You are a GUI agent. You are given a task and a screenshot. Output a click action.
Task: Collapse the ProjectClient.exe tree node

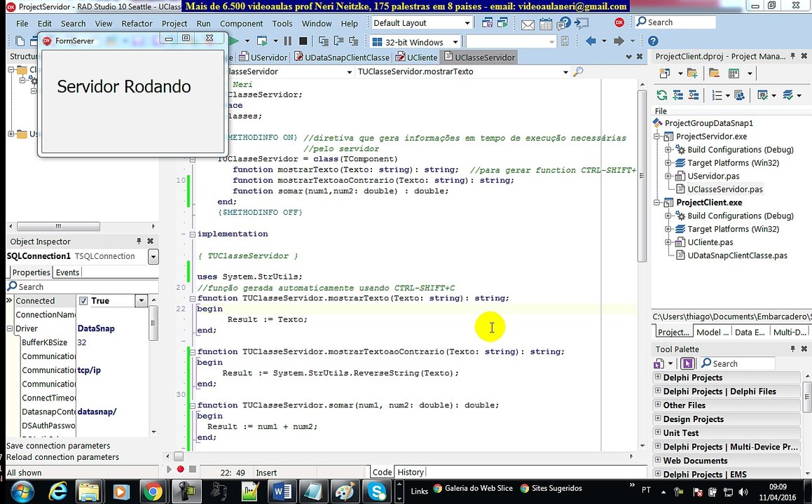coord(656,202)
